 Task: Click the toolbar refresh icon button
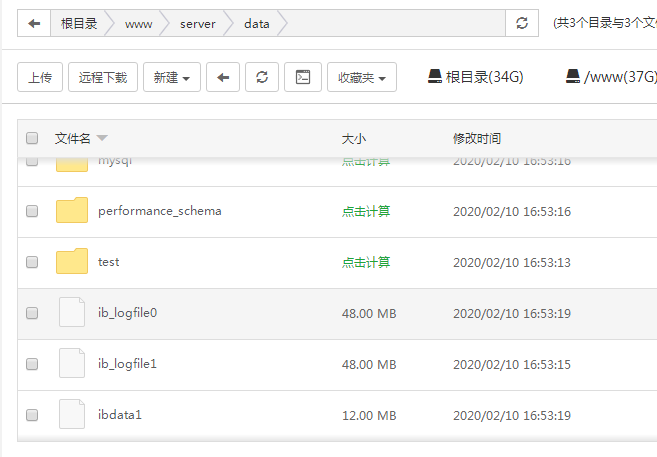[262, 77]
